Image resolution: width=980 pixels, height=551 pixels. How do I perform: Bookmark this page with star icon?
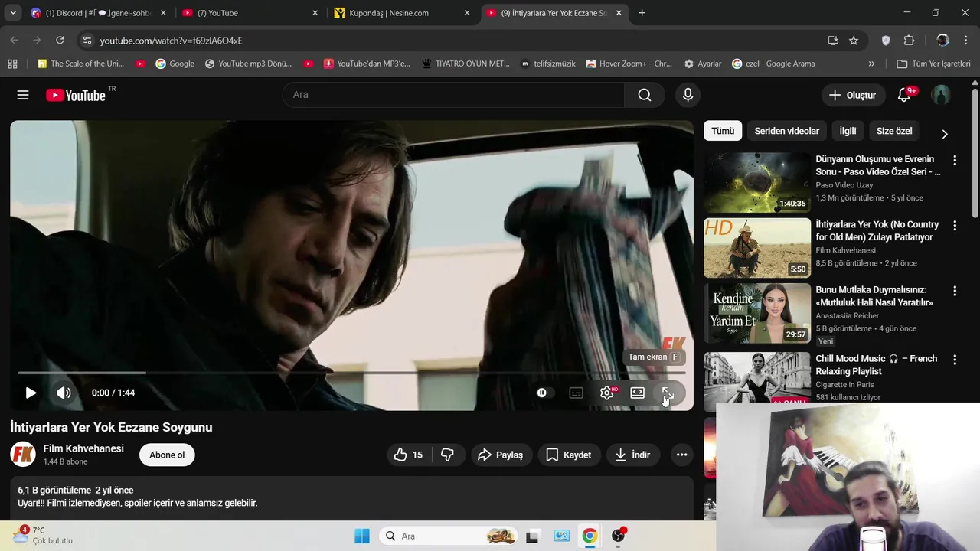click(854, 41)
